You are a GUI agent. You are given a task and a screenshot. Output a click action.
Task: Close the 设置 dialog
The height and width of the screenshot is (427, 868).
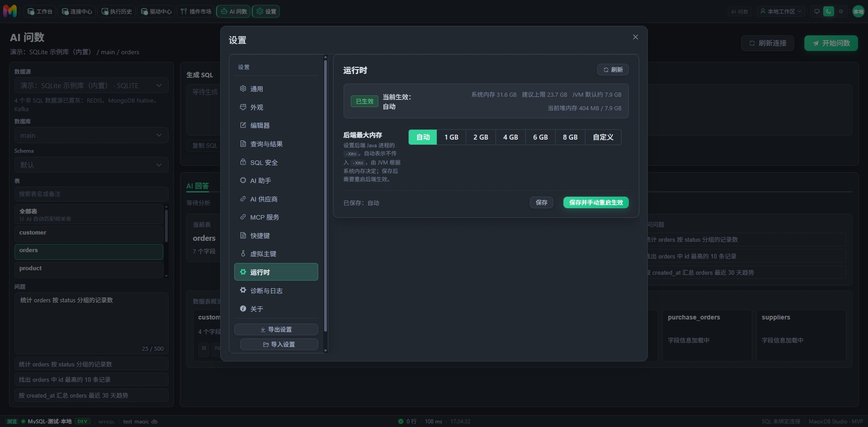[635, 37]
